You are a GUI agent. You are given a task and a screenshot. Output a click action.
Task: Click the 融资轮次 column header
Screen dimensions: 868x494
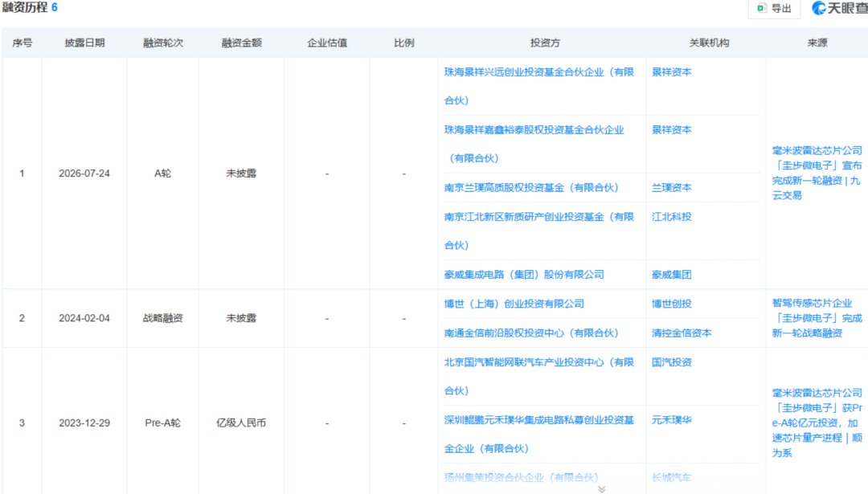162,43
